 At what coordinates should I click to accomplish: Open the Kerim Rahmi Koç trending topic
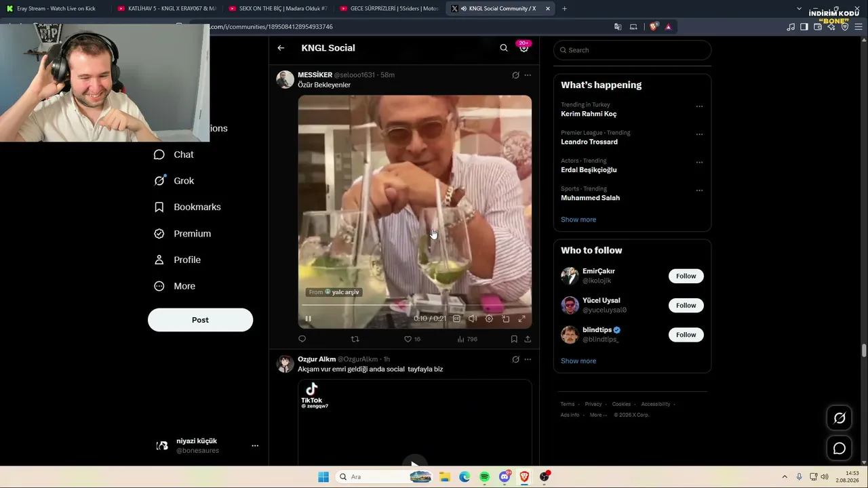coord(589,114)
